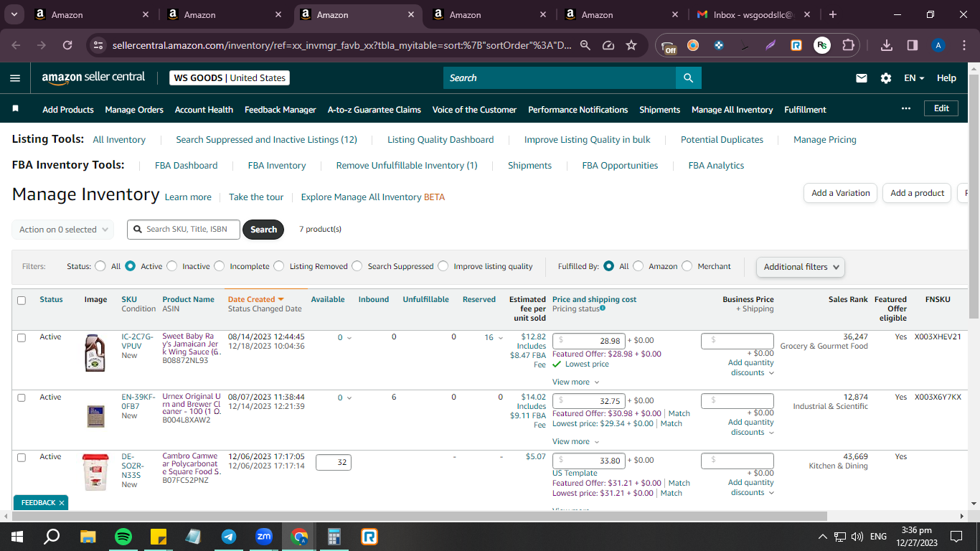The image size is (980, 551).
Task: Click the magnifier search button in header
Action: (689, 78)
